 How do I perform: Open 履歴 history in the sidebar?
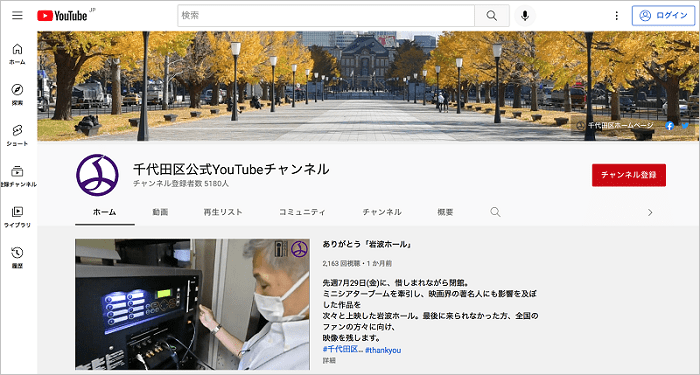tap(17, 258)
